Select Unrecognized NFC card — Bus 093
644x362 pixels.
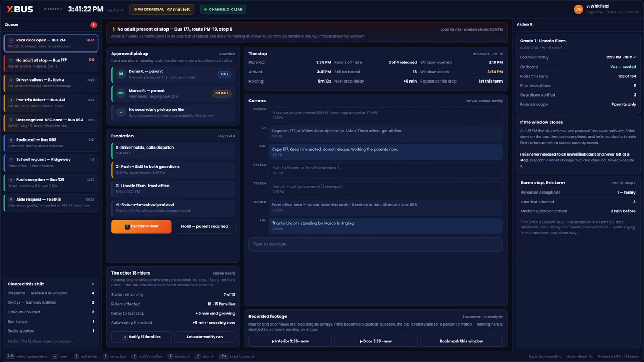coord(51,123)
